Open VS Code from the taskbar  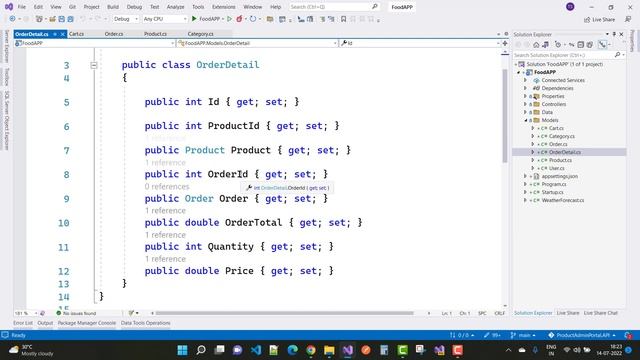pos(256,350)
